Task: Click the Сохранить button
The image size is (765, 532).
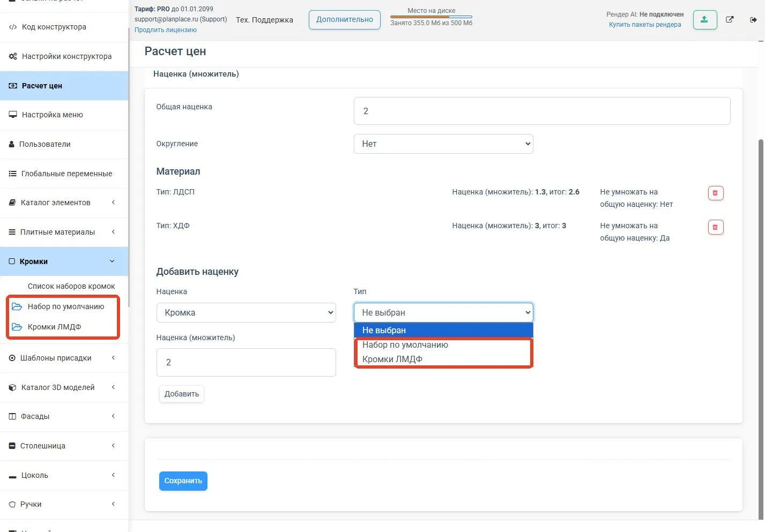Action: tap(183, 481)
